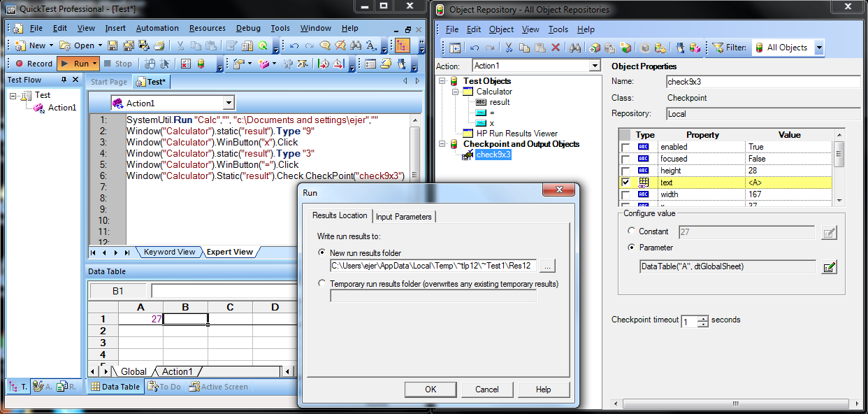Collapse Checkpoint and Output Objects node
Screen dimensions: 868x414
tap(443, 144)
